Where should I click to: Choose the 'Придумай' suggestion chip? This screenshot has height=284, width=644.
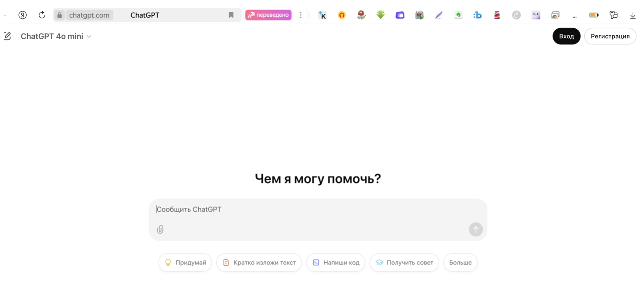click(x=185, y=263)
